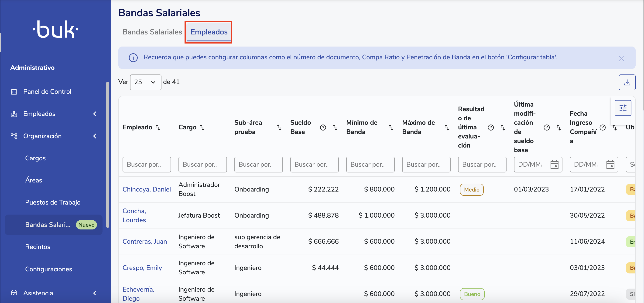This screenshot has height=303, width=644.
Task: Open Chincoya, Daniel employee link
Action: [147, 189]
